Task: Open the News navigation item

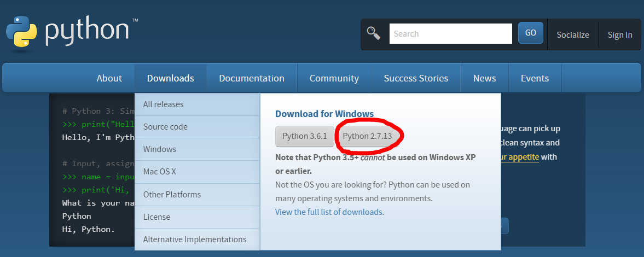Action: coord(484,78)
